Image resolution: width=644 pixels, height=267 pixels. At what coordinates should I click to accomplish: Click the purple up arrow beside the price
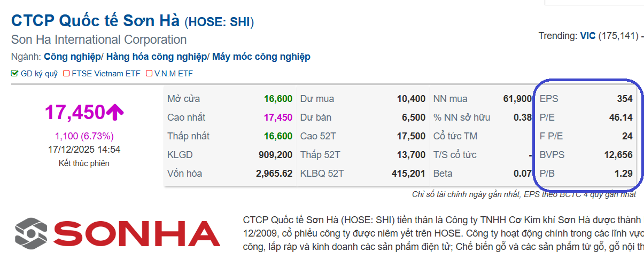pyautogui.click(x=115, y=112)
